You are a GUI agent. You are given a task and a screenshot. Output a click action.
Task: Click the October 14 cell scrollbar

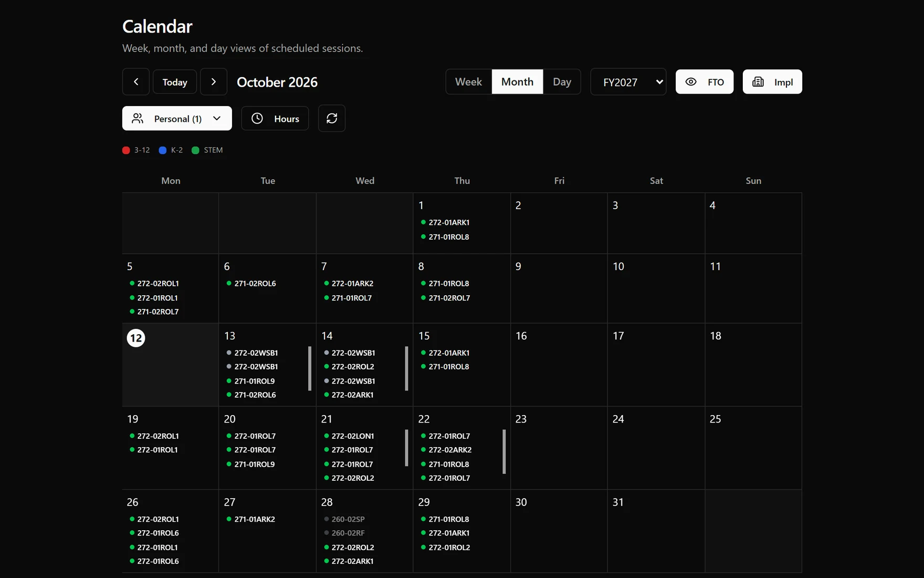(x=406, y=368)
